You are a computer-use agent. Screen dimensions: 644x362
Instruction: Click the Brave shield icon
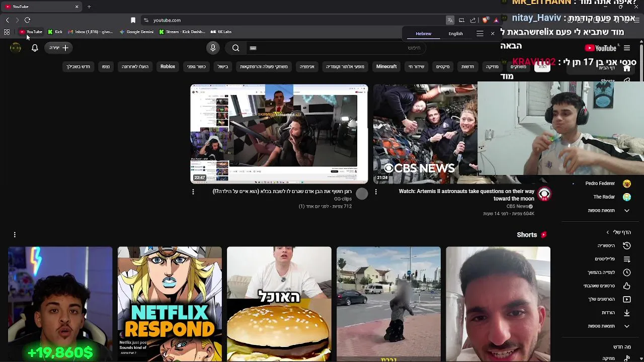coord(485,20)
